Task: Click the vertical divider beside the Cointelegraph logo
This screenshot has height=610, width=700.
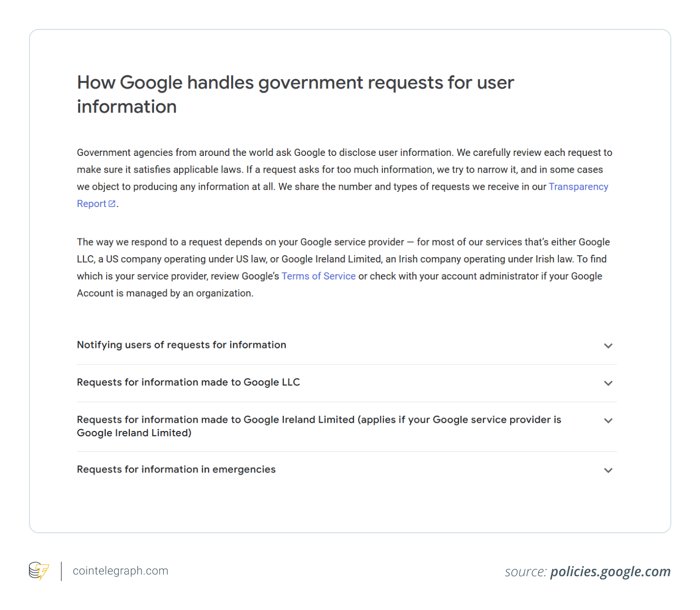Action: pyautogui.click(x=61, y=571)
